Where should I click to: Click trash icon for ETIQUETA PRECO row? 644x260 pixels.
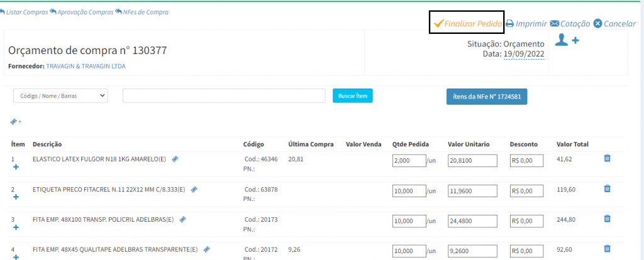pos(607,188)
